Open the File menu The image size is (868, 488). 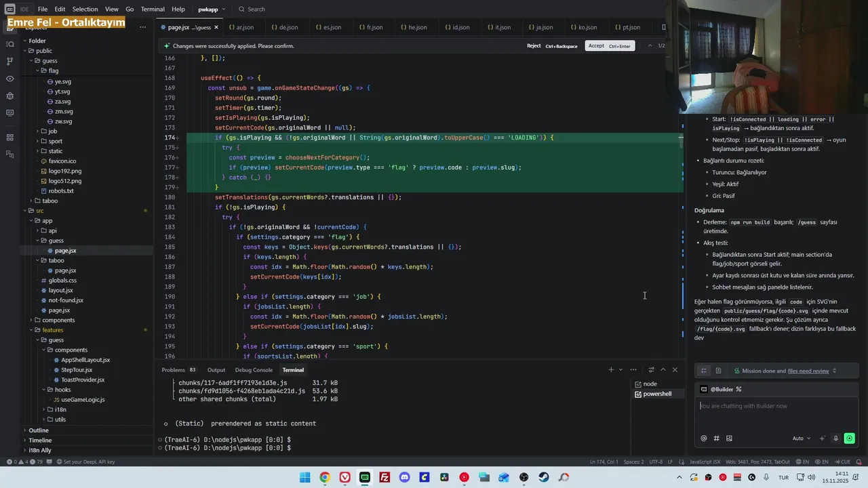tap(43, 9)
